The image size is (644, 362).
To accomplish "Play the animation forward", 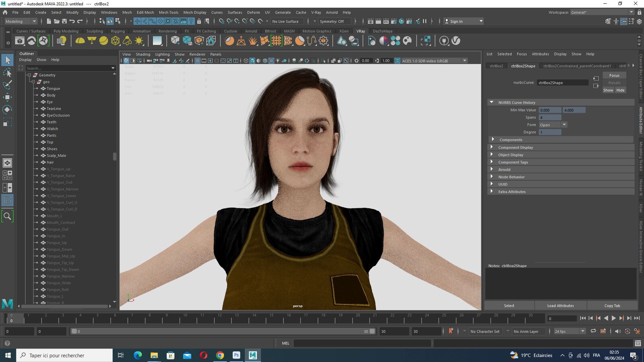I will coord(614,318).
